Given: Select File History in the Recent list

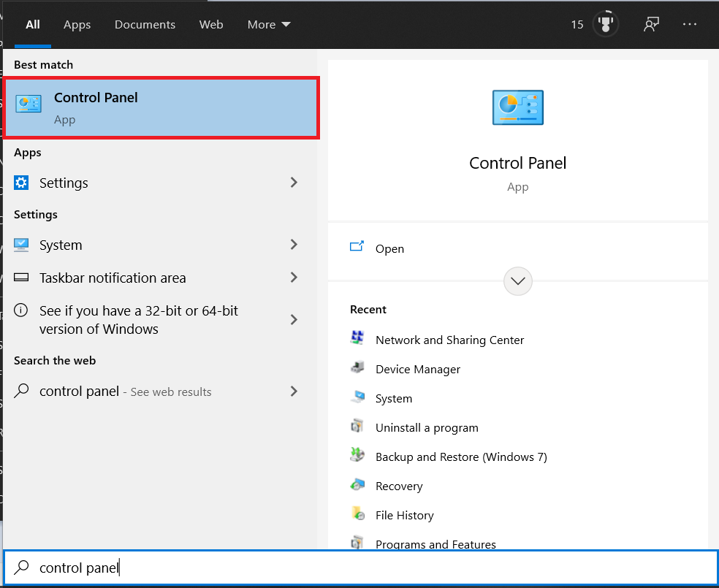Looking at the screenshot, I should pyautogui.click(x=404, y=515).
